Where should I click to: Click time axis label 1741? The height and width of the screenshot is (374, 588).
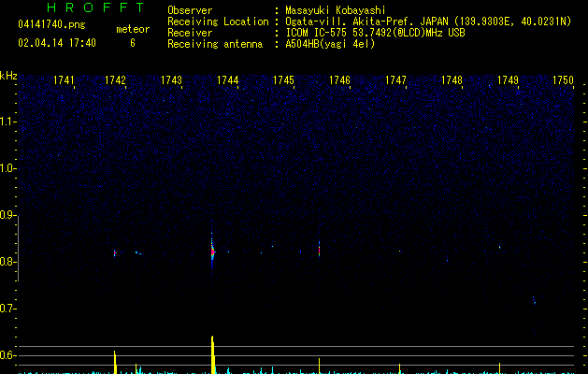[64, 80]
